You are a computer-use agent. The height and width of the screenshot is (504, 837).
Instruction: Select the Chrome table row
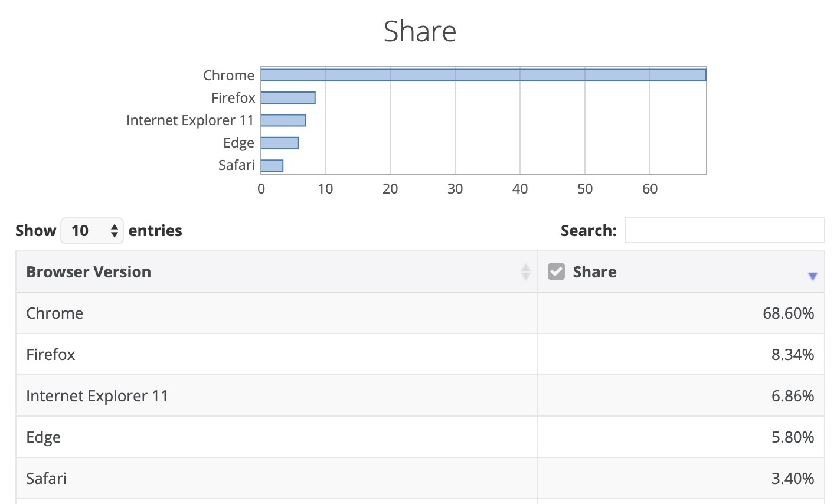[x=54, y=313]
